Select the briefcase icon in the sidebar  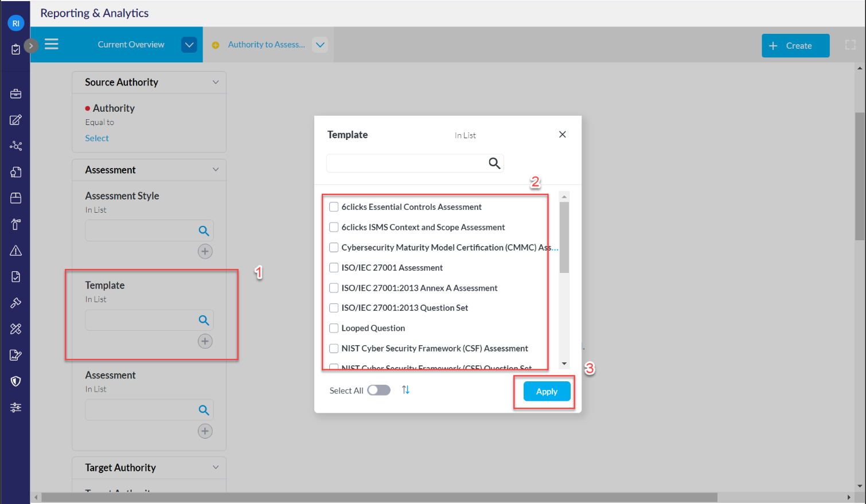[x=15, y=93]
